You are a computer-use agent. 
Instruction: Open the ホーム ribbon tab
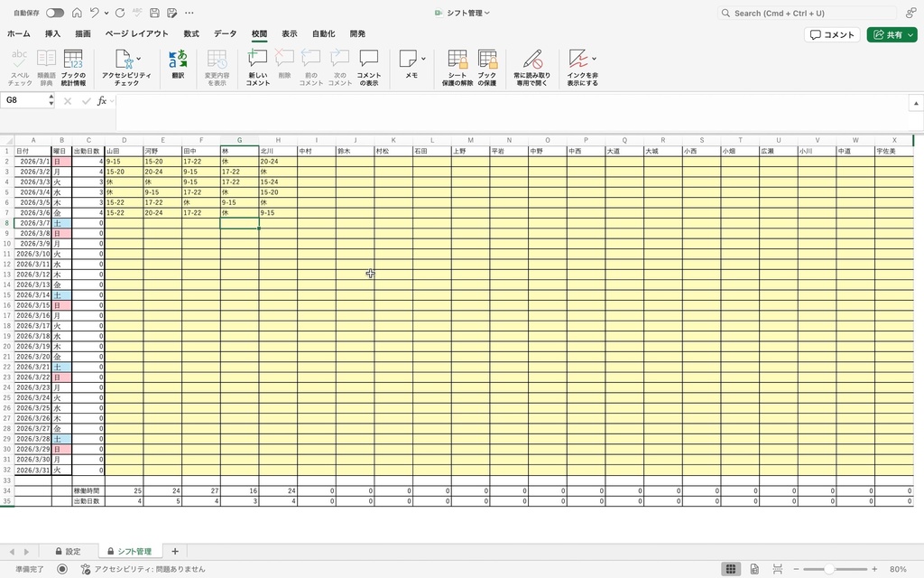pyautogui.click(x=19, y=33)
